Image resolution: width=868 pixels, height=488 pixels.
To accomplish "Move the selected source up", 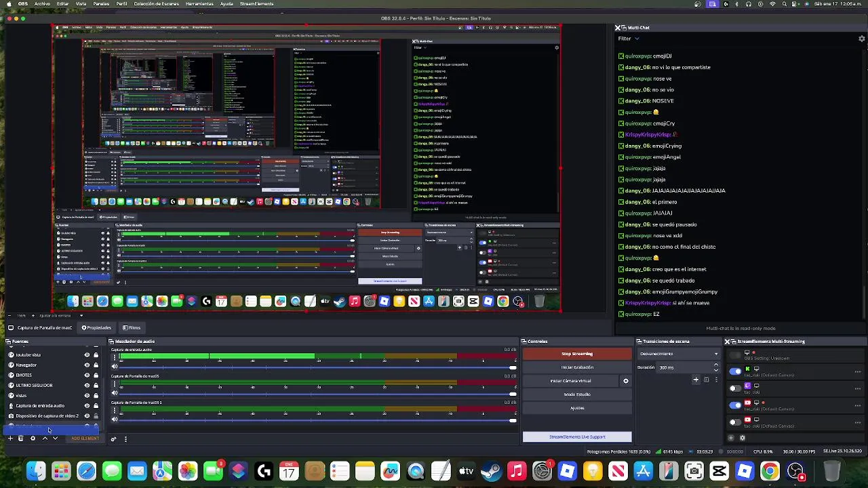I will (x=45, y=439).
